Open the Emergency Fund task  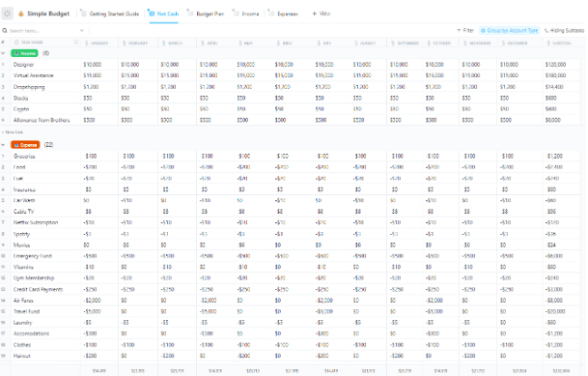(x=33, y=256)
